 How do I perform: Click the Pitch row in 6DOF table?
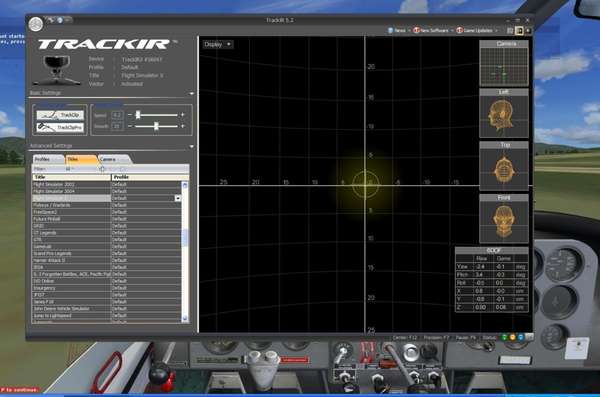492,274
